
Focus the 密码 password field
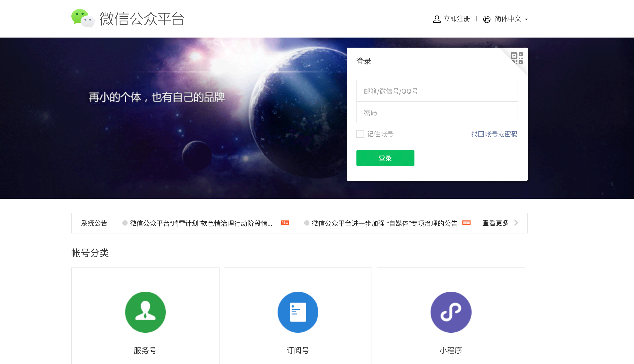click(x=437, y=112)
